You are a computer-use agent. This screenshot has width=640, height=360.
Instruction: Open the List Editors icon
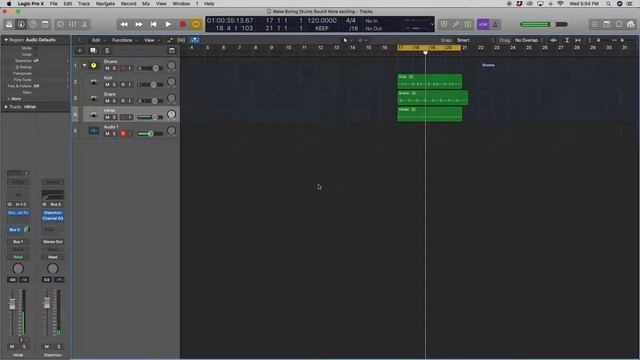tap(595, 24)
